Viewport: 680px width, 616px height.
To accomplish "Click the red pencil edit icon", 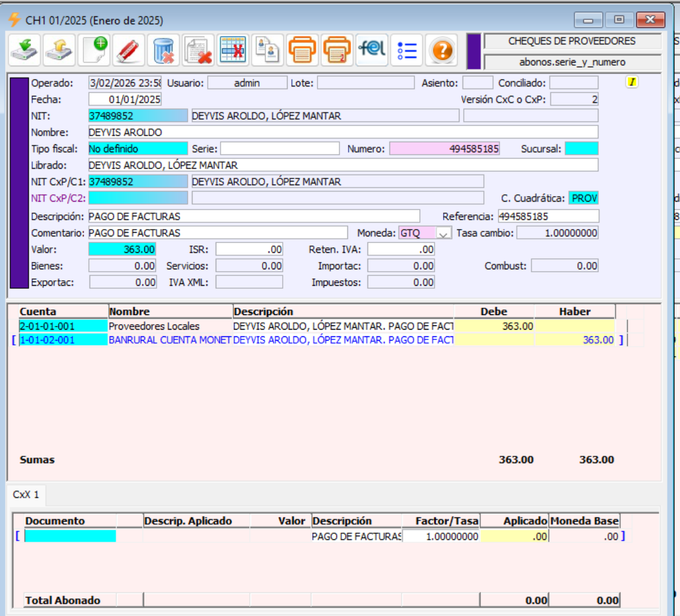I will coord(129,50).
